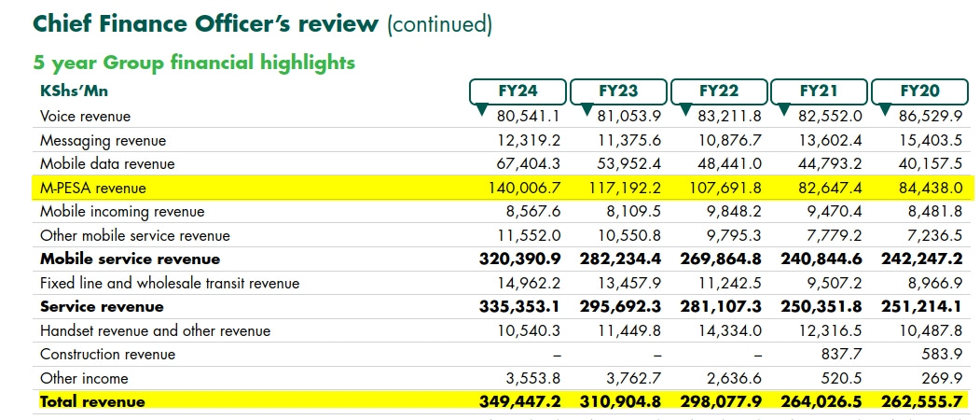
Task: Click 'Fixed line and wholesale transit revenue'
Action: pos(170,284)
